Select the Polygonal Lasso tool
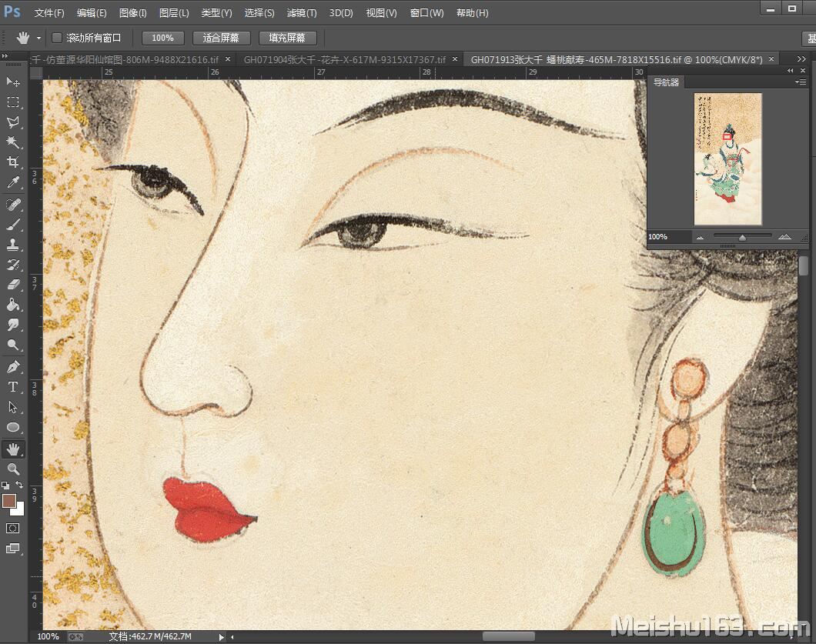This screenshot has height=644, width=816. click(x=13, y=122)
